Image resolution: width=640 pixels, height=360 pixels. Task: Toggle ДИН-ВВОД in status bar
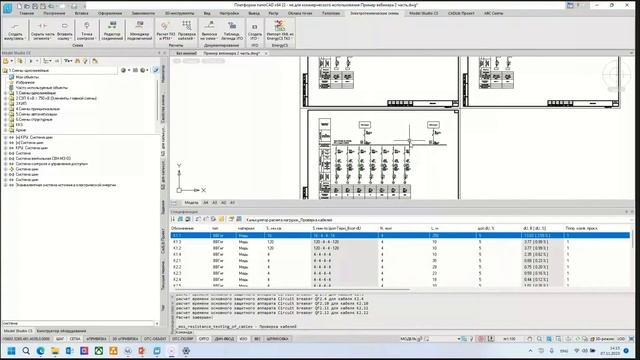[x=224, y=339]
